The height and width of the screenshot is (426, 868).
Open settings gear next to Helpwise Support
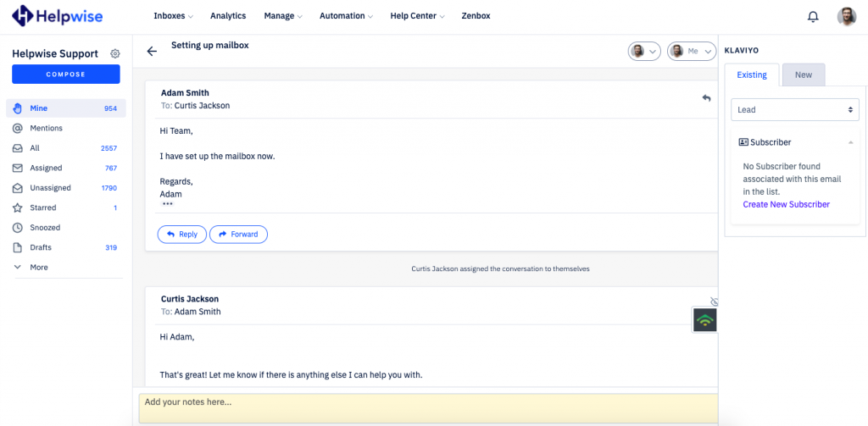pos(115,53)
